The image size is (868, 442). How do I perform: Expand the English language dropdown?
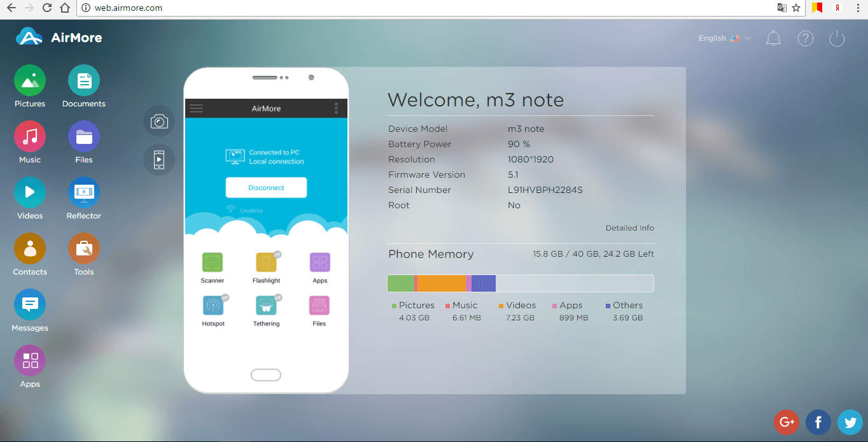click(724, 38)
